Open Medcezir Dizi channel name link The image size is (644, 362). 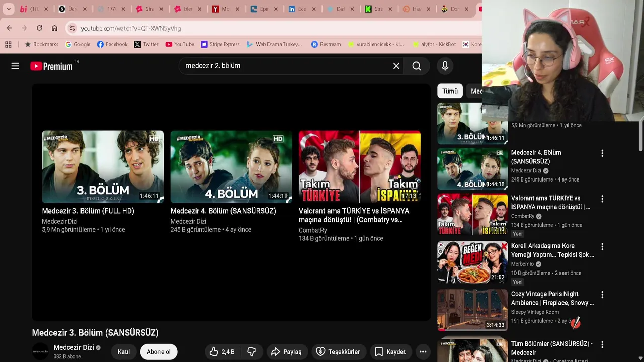pyautogui.click(x=73, y=347)
